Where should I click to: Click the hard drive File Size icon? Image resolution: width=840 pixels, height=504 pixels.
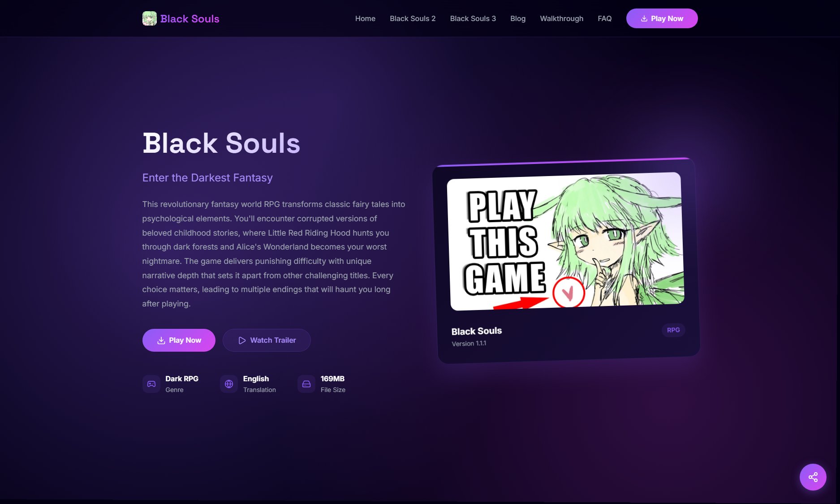pos(306,384)
